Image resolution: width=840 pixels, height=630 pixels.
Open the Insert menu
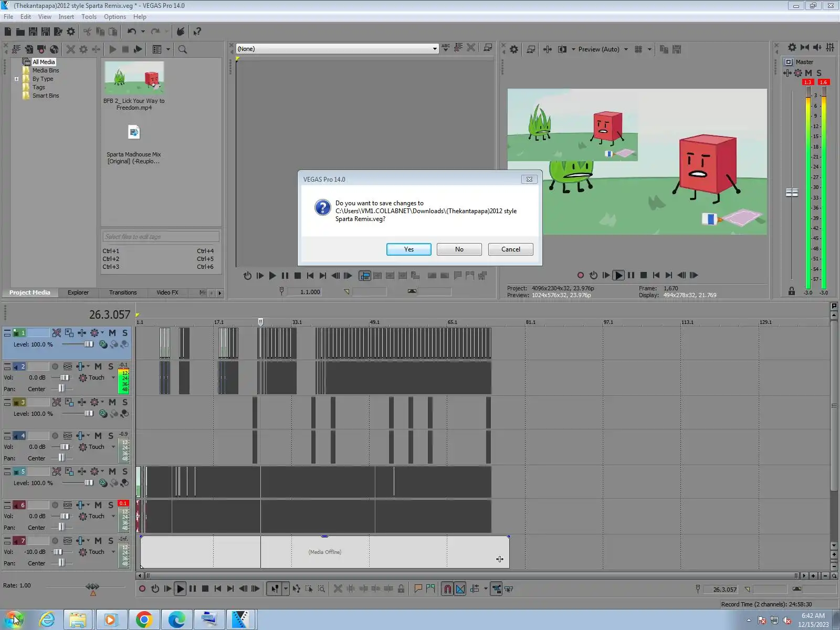point(66,17)
